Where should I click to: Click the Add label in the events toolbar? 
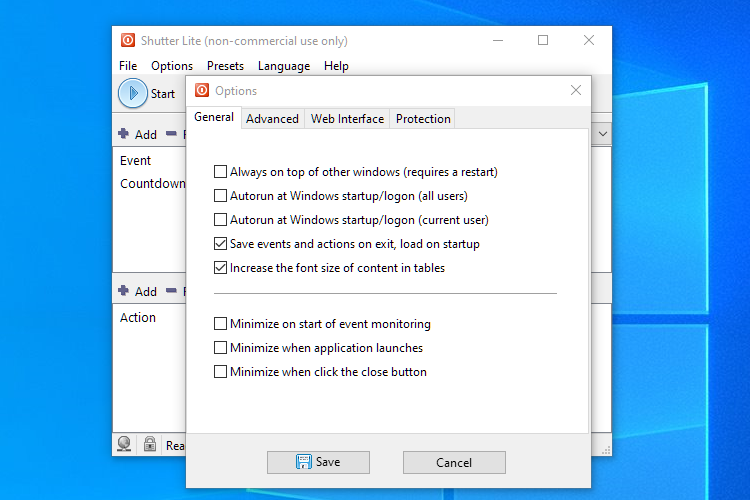point(146,134)
